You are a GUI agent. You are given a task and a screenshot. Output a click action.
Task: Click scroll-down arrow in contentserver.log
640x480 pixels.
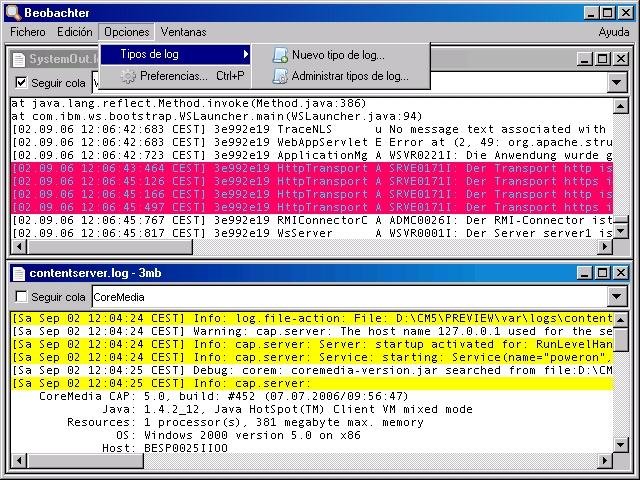pos(620,444)
